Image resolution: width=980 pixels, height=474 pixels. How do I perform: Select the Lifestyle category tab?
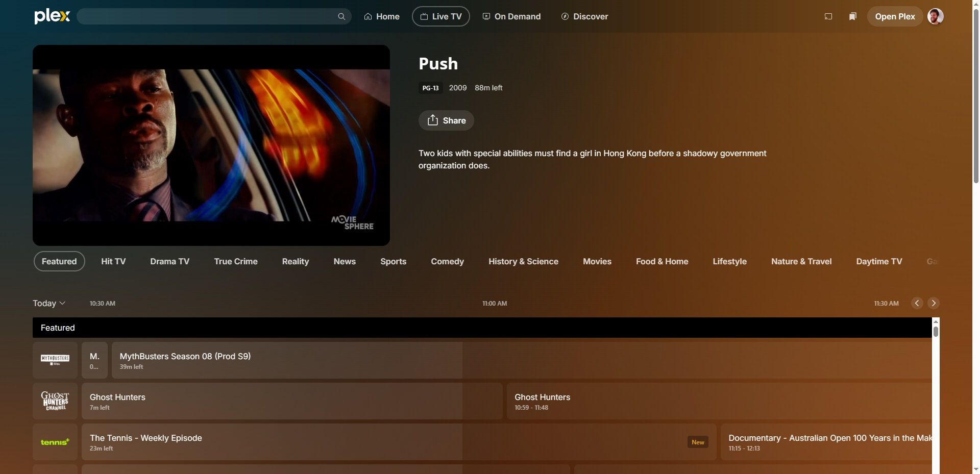point(729,261)
